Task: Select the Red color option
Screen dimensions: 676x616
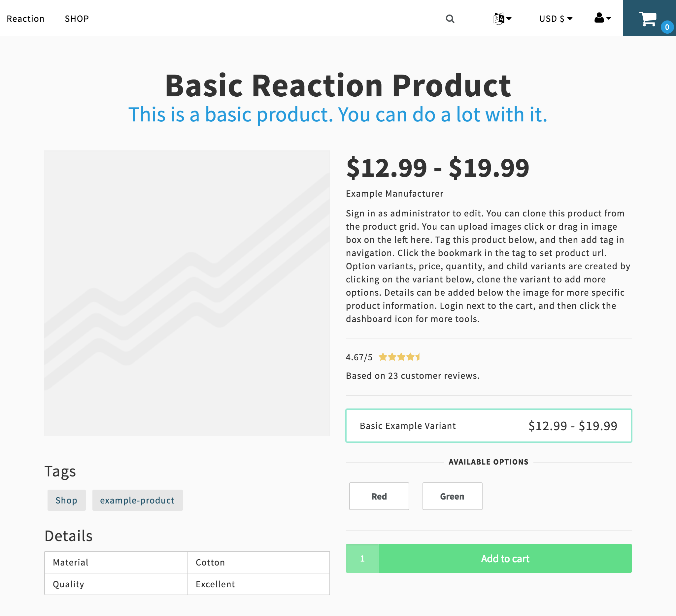Action: tap(379, 496)
